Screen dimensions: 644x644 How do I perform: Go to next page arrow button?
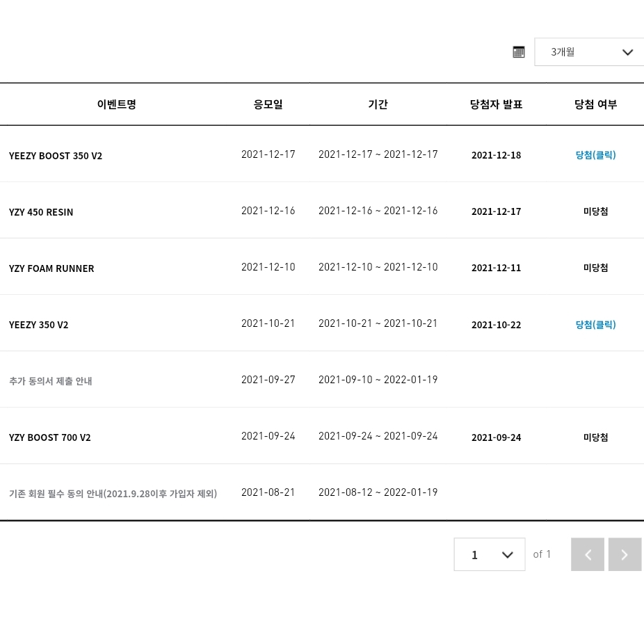625,554
